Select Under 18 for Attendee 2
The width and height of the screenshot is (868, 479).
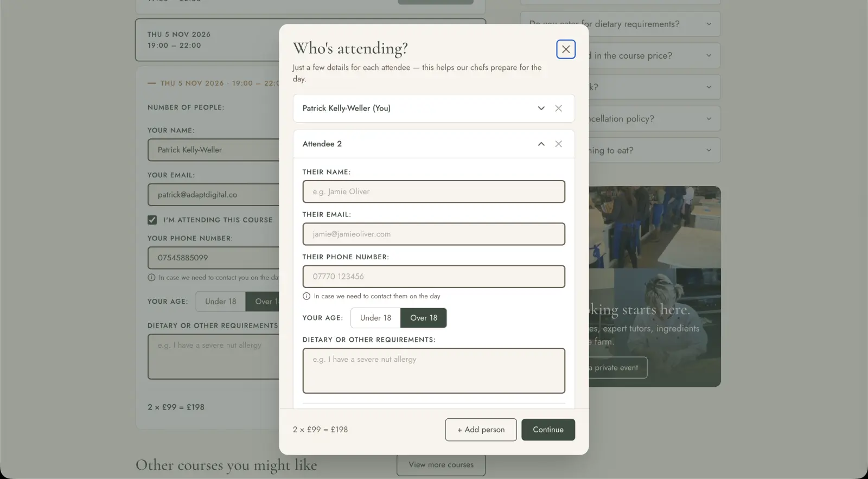[375, 318]
